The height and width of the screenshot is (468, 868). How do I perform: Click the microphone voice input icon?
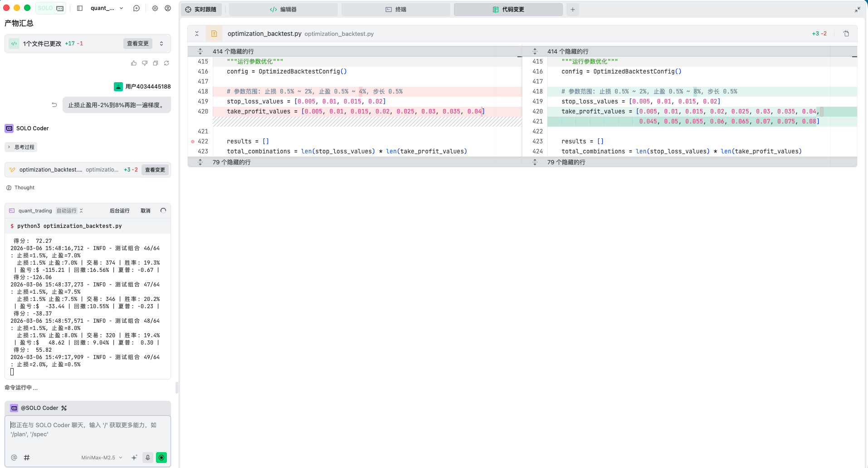[148, 458]
